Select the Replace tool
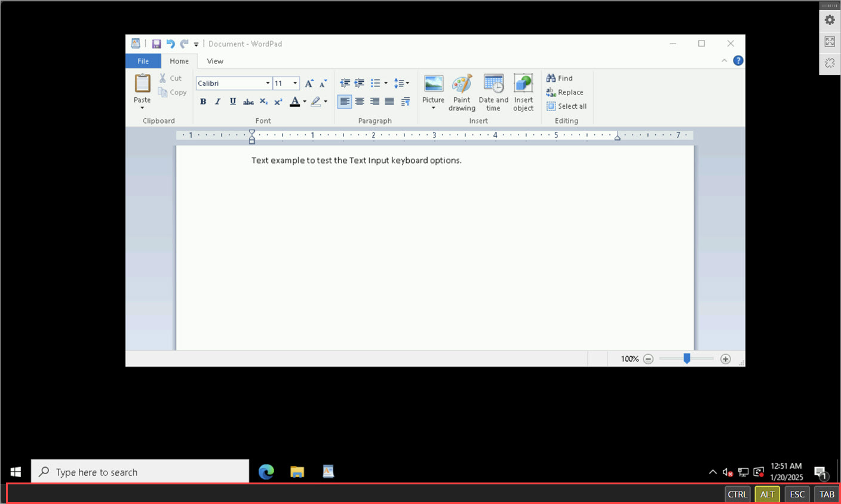This screenshot has height=504, width=841. click(565, 92)
